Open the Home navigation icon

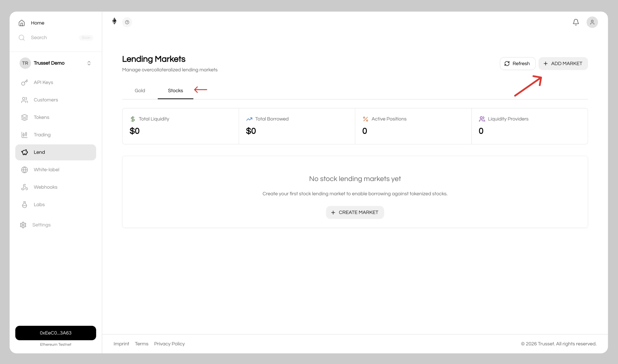22,23
